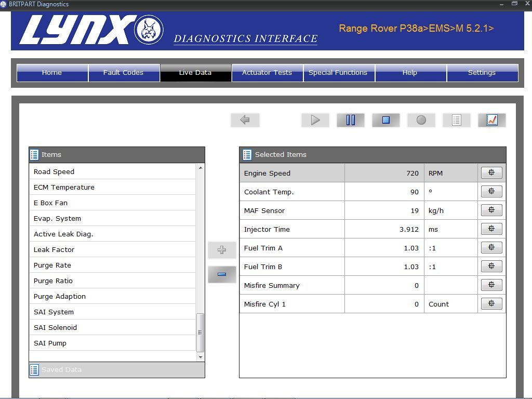Expand the Saved Data panel
Image resolution: width=532 pixels, height=399 pixels.
tap(117, 370)
